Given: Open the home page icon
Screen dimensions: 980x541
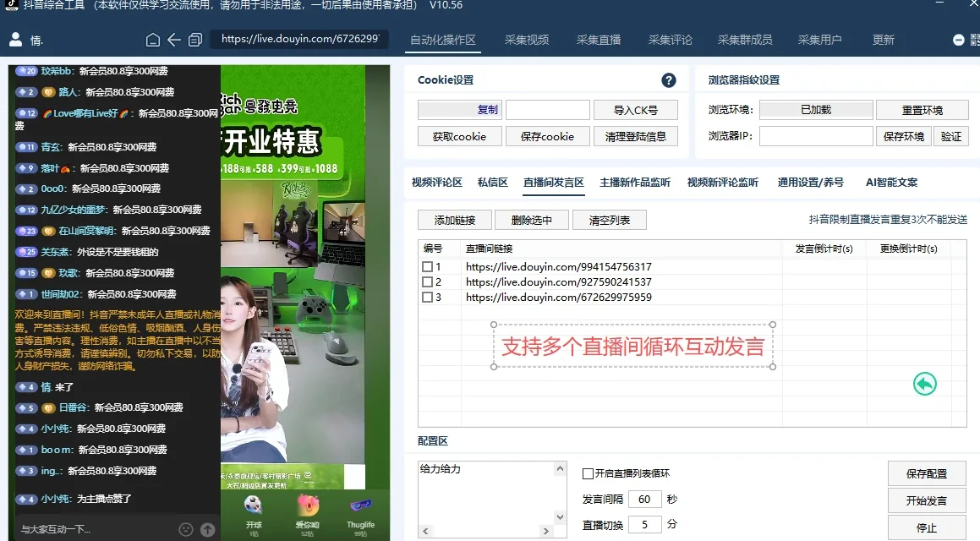Looking at the screenshot, I should (x=152, y=40).
